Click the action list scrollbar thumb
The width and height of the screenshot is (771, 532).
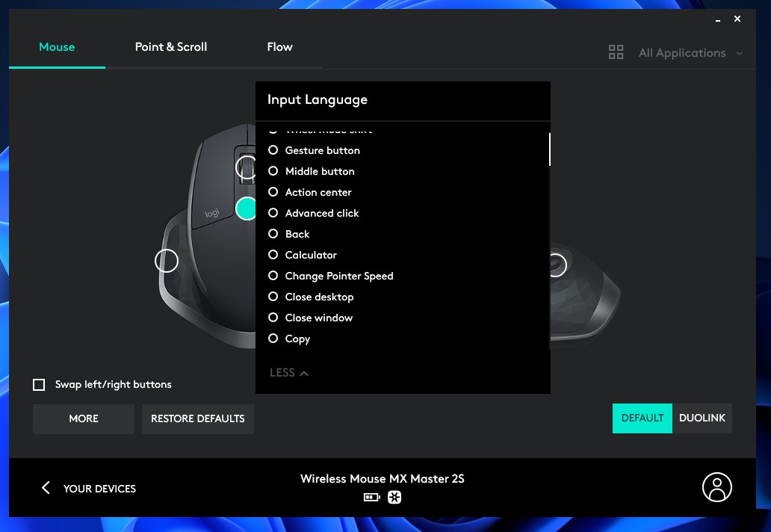[549, 149]
